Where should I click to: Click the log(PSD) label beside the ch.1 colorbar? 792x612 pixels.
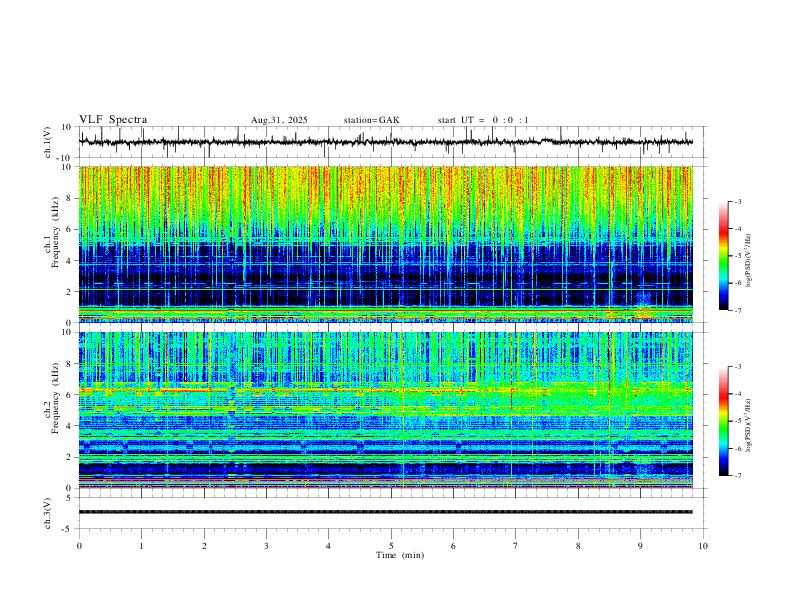click(x=749, y=261)
